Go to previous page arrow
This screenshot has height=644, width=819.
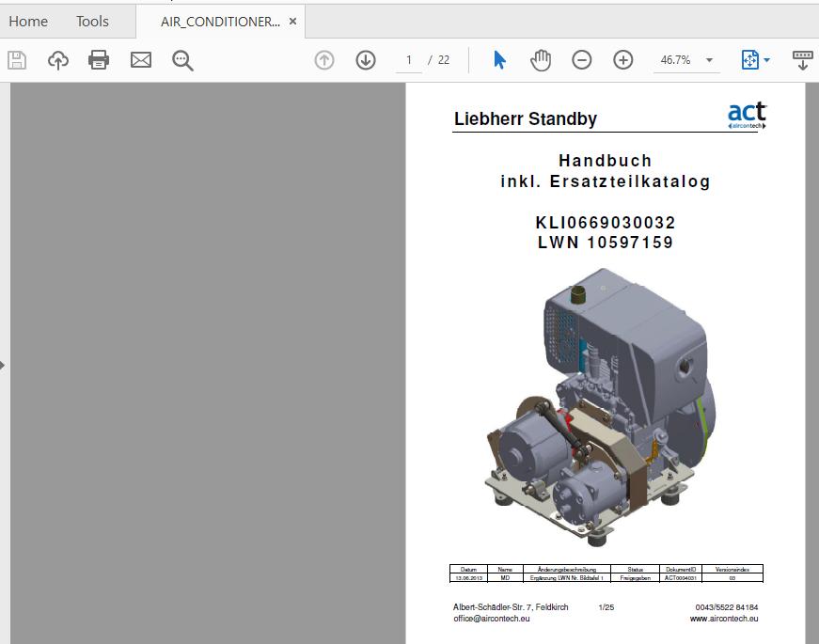[324, 60]
